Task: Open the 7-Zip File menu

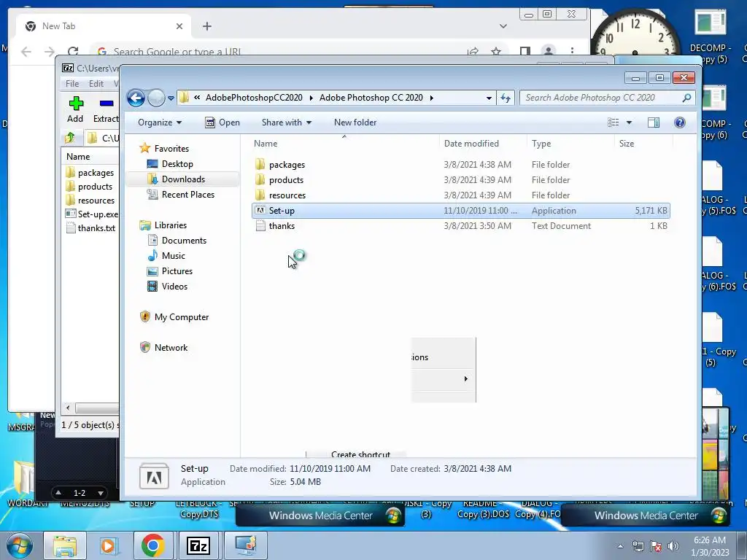Action: pyautogui.click(x=72, y=84)
